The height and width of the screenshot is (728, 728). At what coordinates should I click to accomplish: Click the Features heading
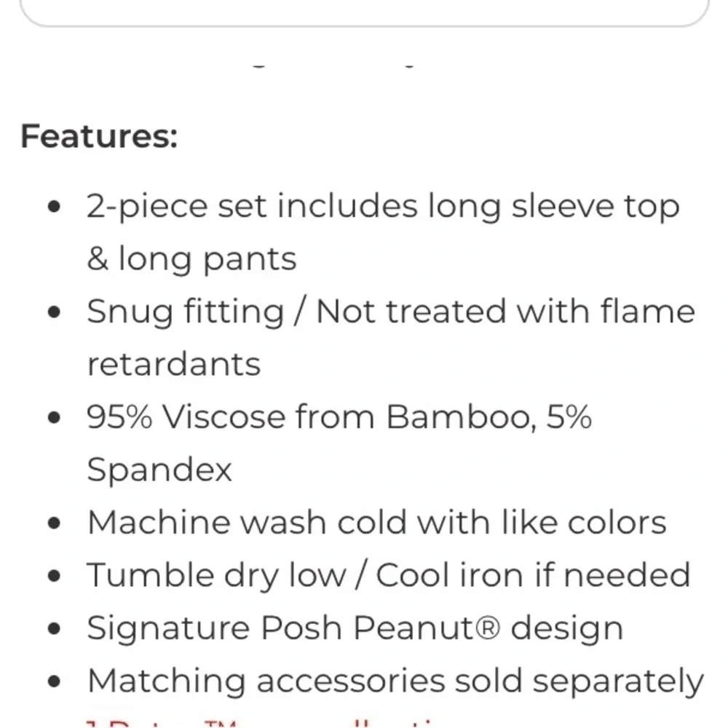click(x=99, y=137)
